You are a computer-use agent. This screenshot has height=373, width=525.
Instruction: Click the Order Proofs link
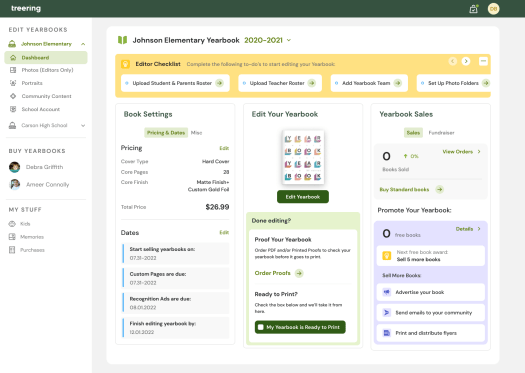click(273, 273)
